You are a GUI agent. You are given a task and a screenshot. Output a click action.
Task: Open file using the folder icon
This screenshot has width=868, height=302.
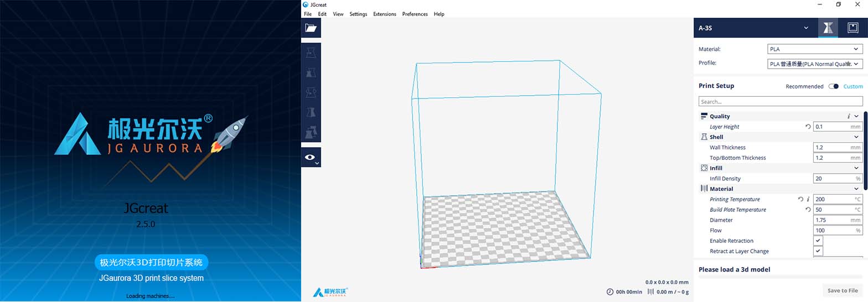click(x=311, y=28)
